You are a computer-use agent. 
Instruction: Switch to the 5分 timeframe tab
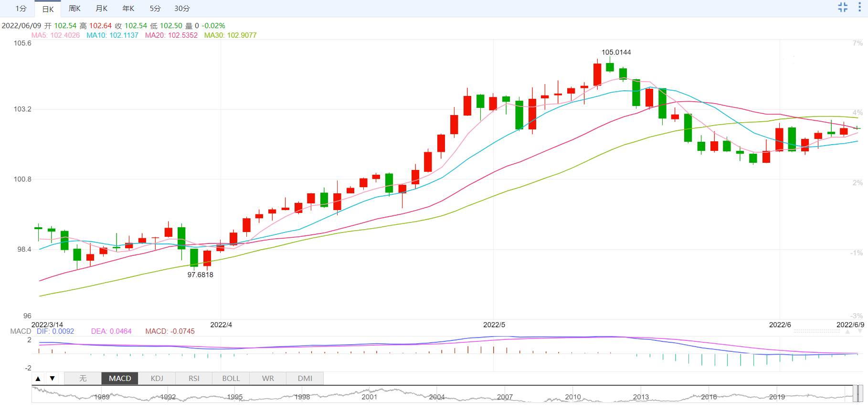click(155, 9)
